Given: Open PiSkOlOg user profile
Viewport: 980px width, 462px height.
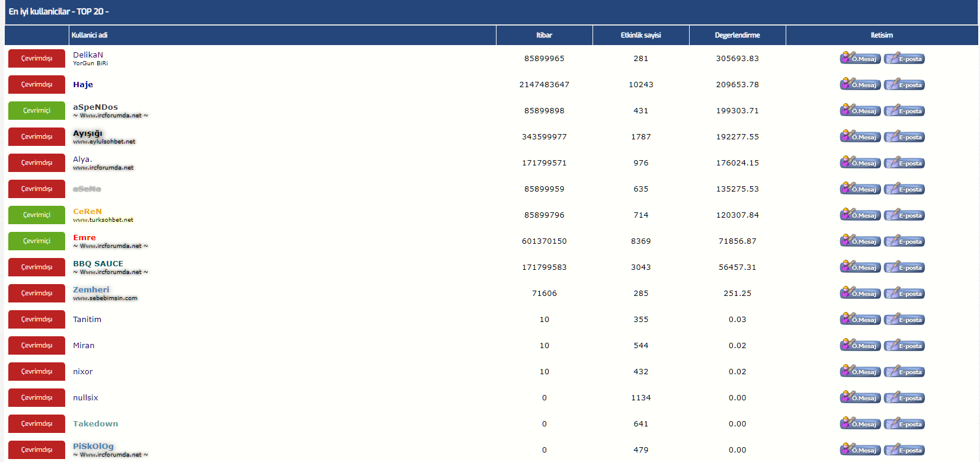Looking at the screenshot, I should tap(93, 447).
